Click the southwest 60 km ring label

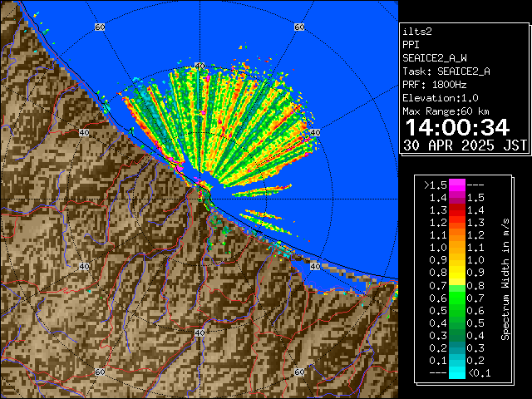(x=100, y=372)
